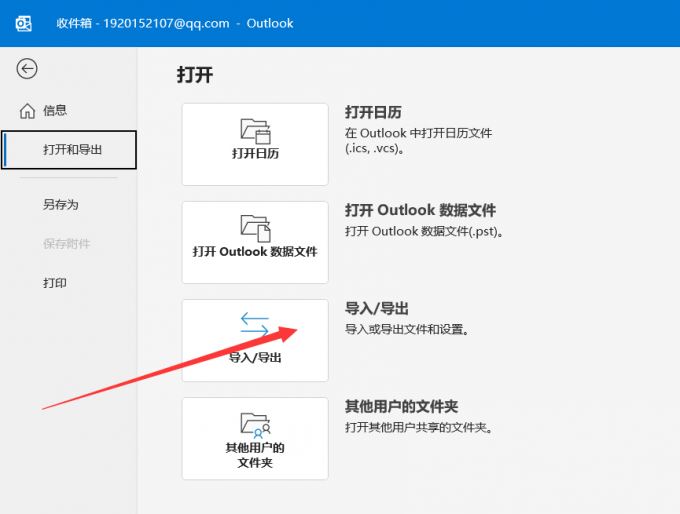Click the greyed-out 保存附件 item

[x=66, y=244]
